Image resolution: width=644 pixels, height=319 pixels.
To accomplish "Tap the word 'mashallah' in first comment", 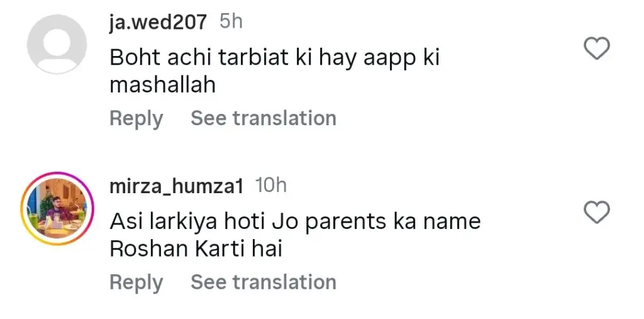I will [x=163, y=85].
